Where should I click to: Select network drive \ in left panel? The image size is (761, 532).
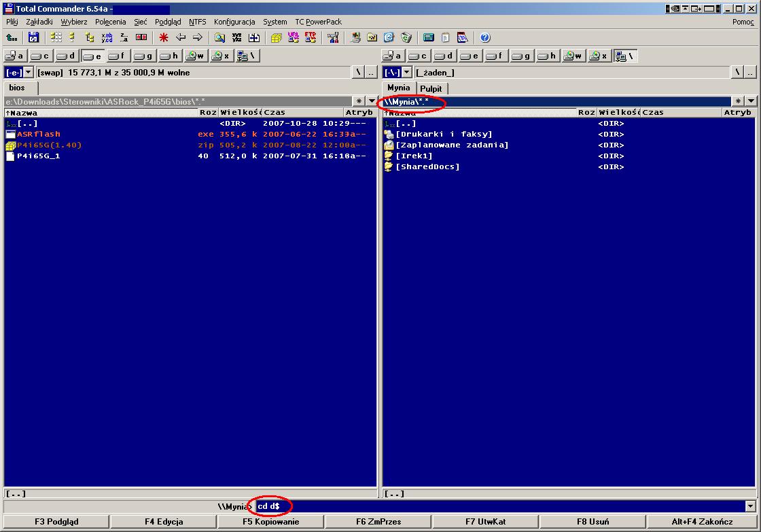247,56
